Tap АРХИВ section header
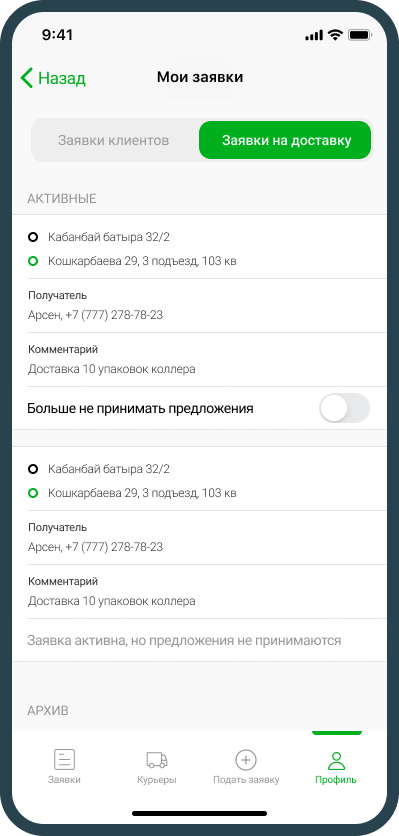399x836 pixels. (x=48, y=711)
